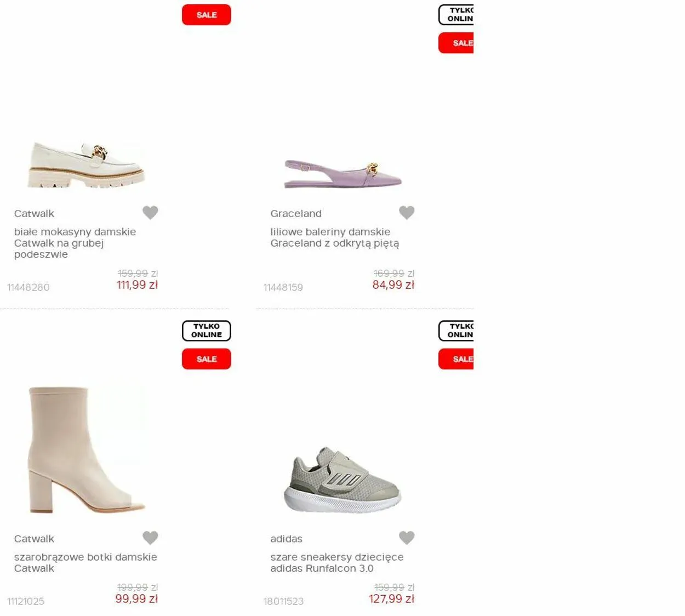Click the adidas brand name
685x616 pixels.
[x=286, y=539]
